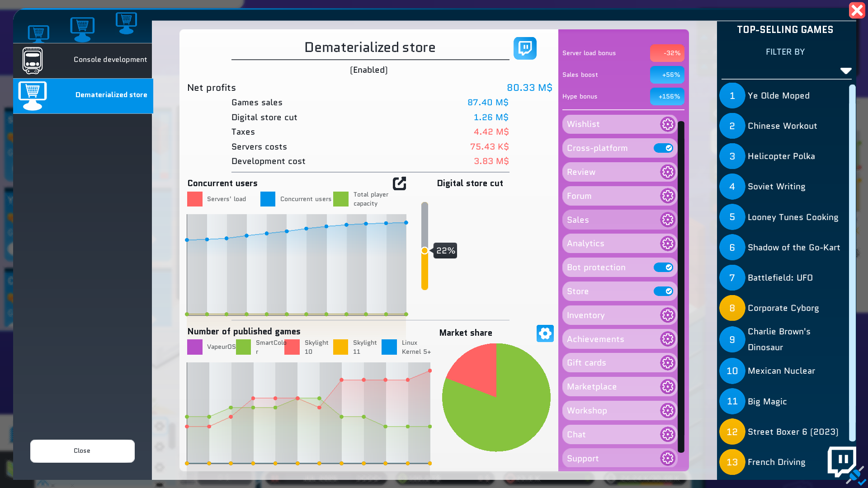Select the Dematerialized store menu item

point(83,95)
